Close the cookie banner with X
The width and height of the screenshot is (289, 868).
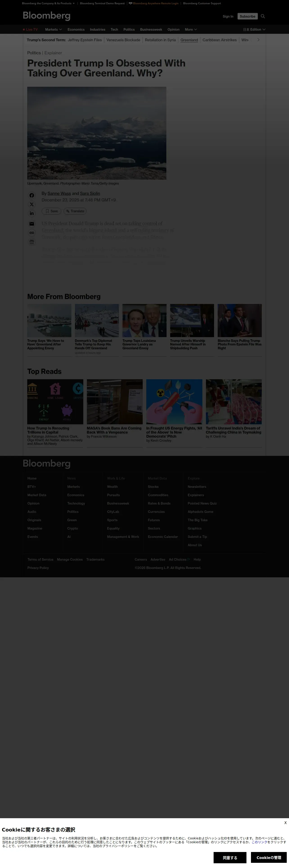point(285,822)
